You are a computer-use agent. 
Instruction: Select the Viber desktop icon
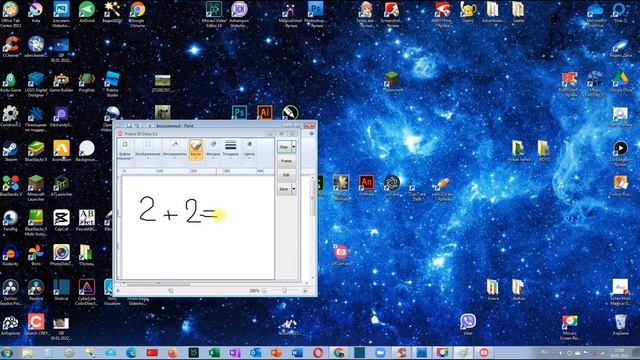click(x=468, y=324)
